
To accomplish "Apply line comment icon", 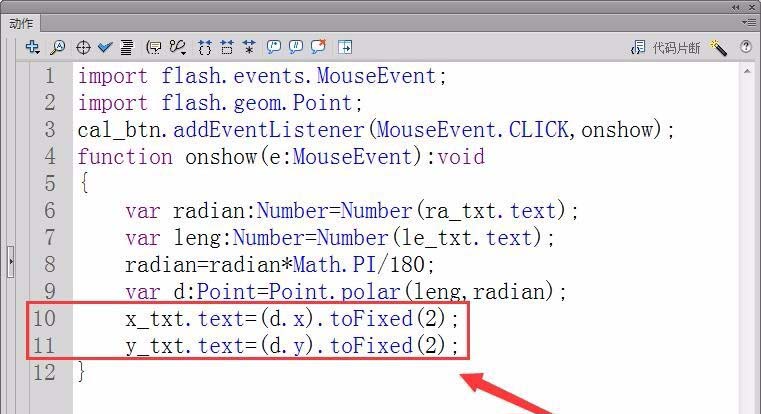I will pos(296,47).
